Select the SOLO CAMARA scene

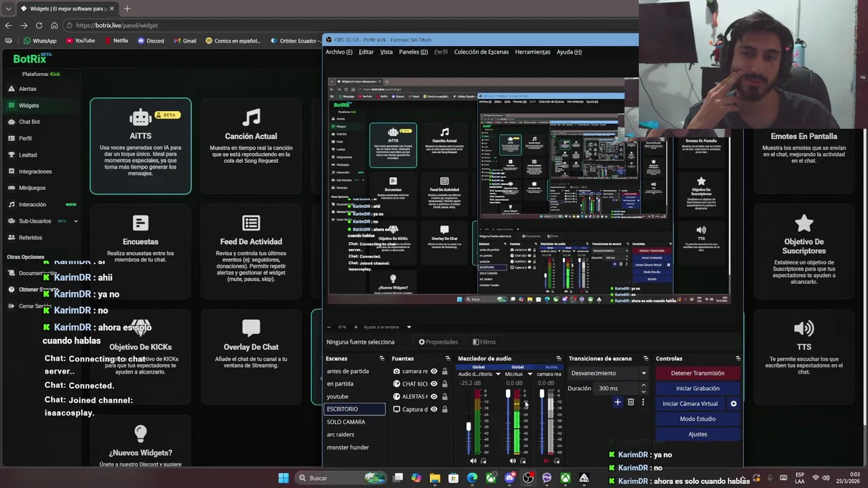click(x=346, y=422)
